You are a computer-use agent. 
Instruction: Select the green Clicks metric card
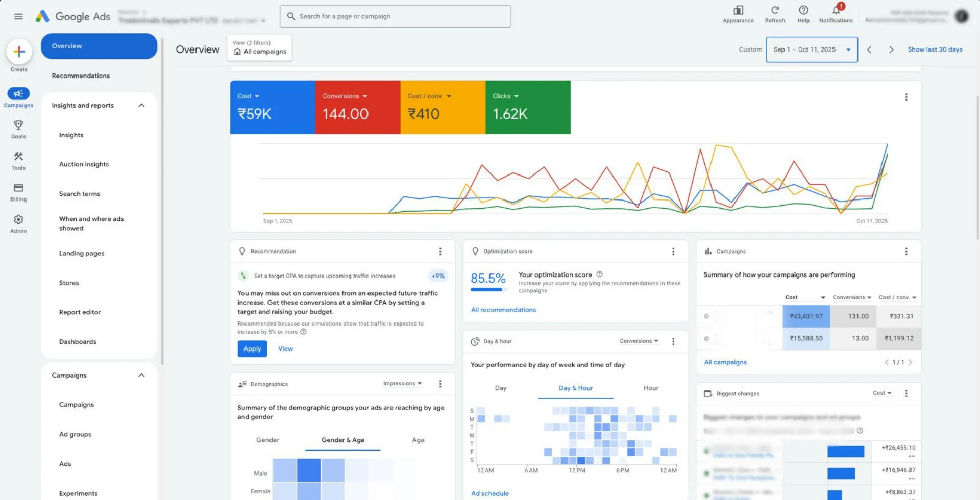coord(527,108)
